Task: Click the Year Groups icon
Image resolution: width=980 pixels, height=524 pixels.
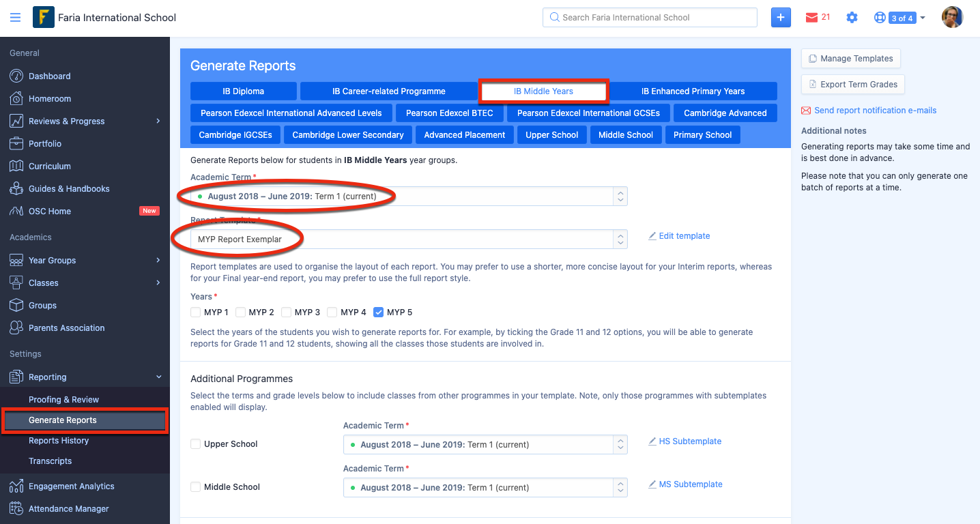Action: tap(16, 261)
